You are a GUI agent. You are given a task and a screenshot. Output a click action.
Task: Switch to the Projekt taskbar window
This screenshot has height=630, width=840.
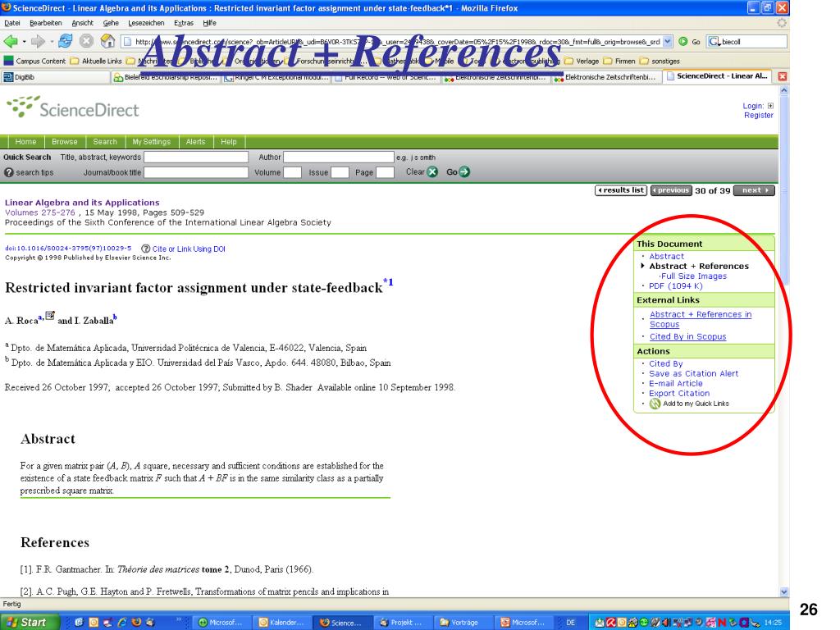pos(402,623)
